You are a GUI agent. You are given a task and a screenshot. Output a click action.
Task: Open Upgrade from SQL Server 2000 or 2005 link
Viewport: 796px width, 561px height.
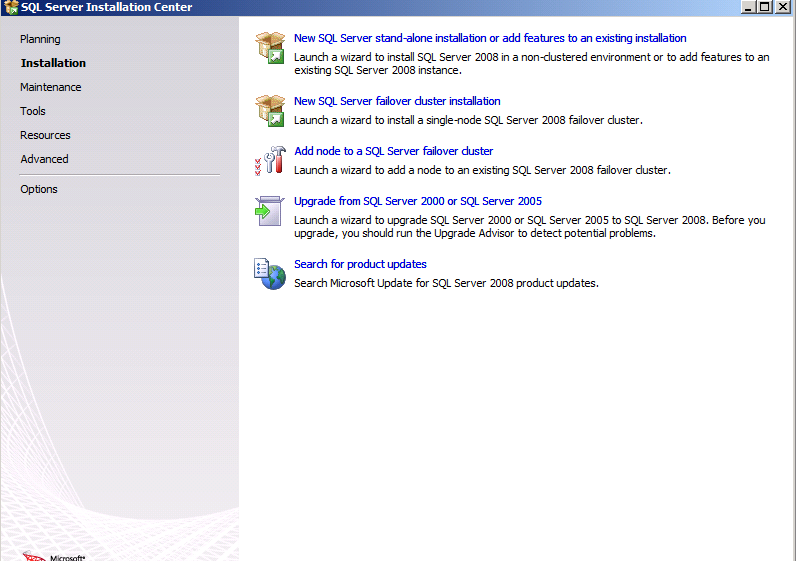coord(418,201)
